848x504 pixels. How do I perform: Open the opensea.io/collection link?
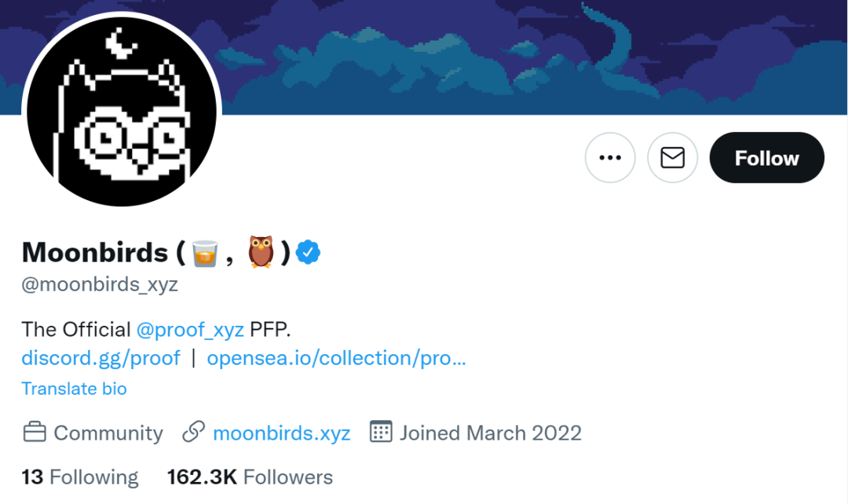coord(336,358)
